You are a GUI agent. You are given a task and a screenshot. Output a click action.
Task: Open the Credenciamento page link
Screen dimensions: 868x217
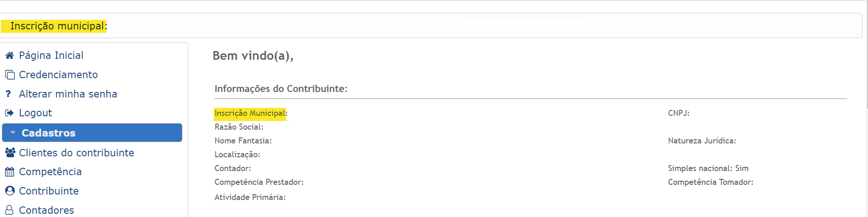(x=58, y=74)
